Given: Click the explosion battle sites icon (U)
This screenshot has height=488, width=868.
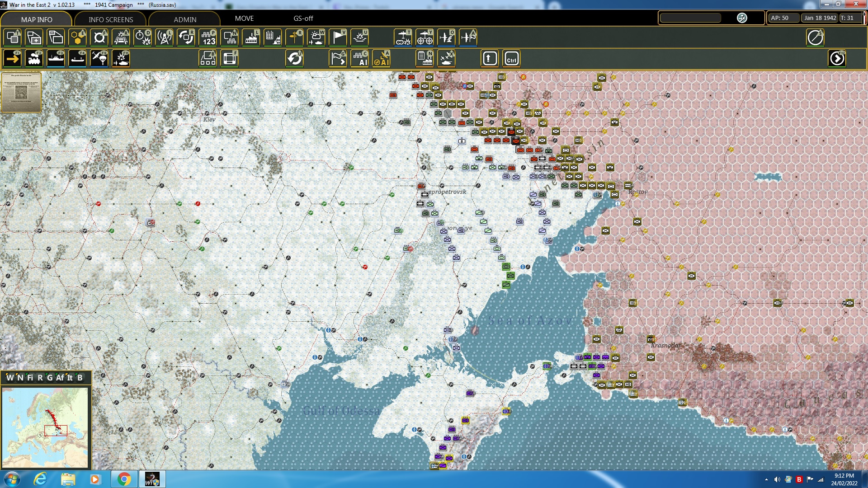Looking at the screenshot, I should 360,38.
